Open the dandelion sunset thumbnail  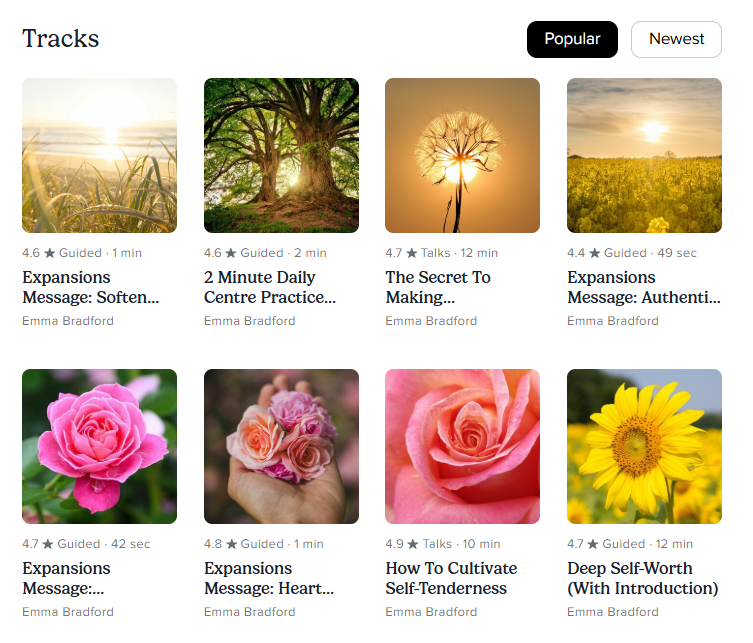coord(462,155)
